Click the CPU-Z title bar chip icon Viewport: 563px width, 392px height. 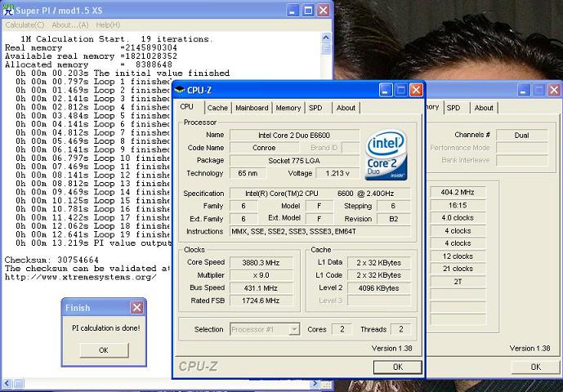180,90
